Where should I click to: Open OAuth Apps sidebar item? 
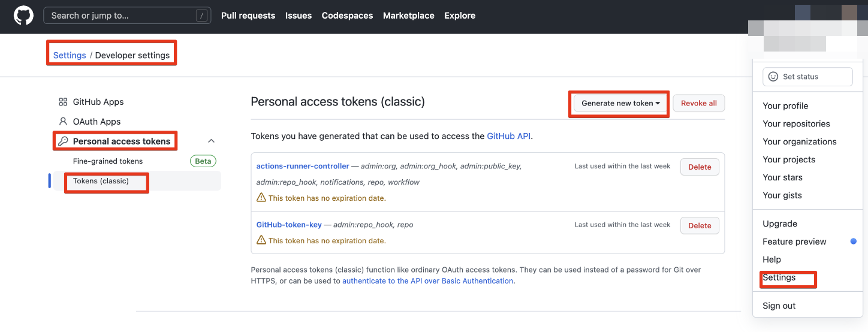(x=97, y=121)
